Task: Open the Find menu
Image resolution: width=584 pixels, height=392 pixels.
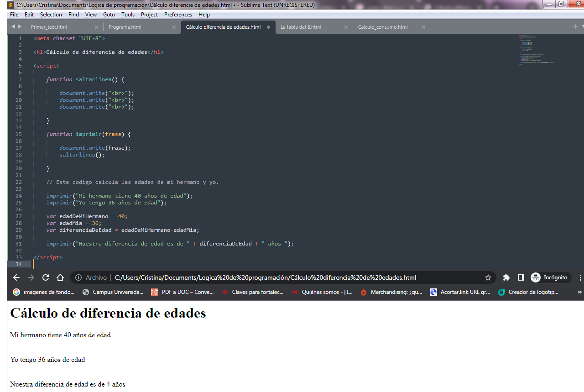Action: click(73, 15)
